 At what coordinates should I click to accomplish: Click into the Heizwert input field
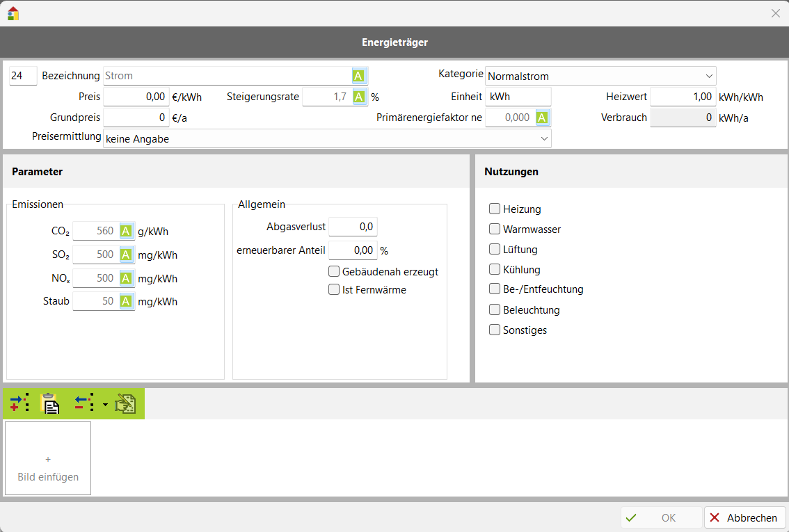683,97
